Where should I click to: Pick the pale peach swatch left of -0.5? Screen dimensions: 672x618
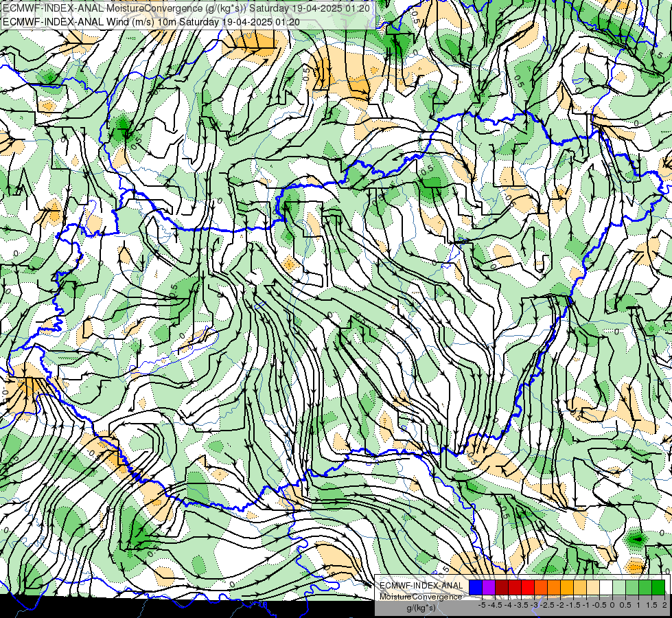pyautogui.click(x=593, y=587)
